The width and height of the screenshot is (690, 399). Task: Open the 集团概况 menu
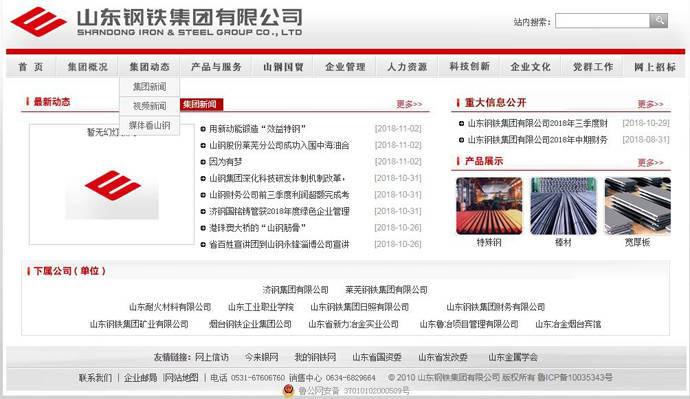click(x=88, y=67)
